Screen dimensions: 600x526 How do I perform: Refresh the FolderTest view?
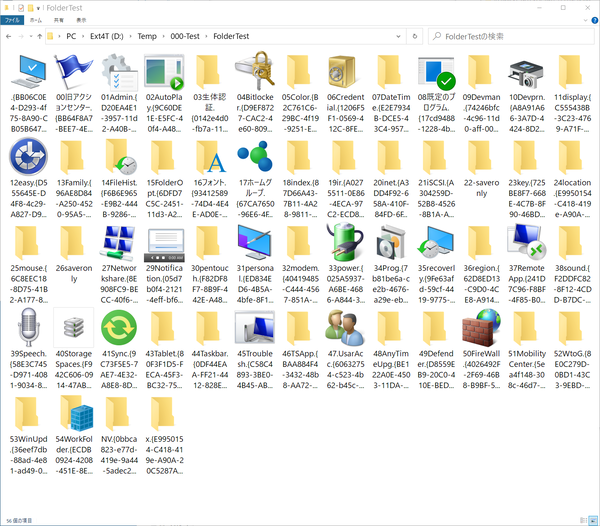pos(415,36)
